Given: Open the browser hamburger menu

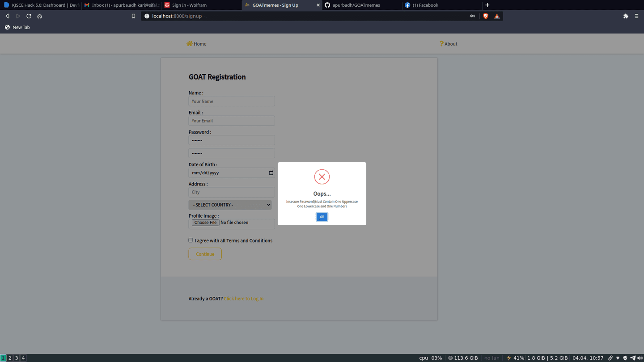Looking at the screenshot, I should [x=636, y=16].
